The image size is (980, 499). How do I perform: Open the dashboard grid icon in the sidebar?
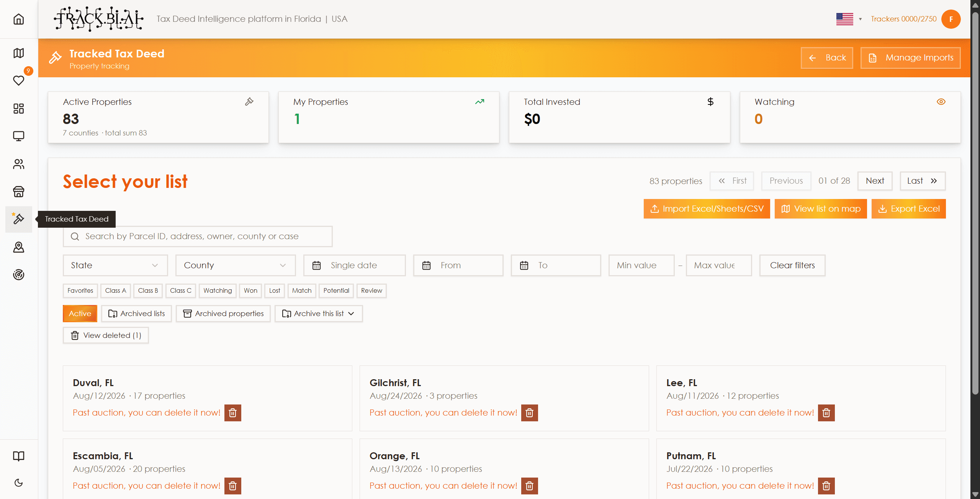[x=18, y=108]
